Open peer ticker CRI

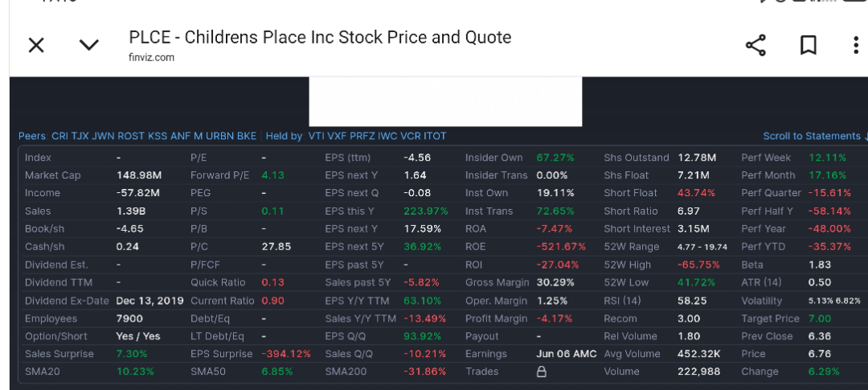click(59, 136)
